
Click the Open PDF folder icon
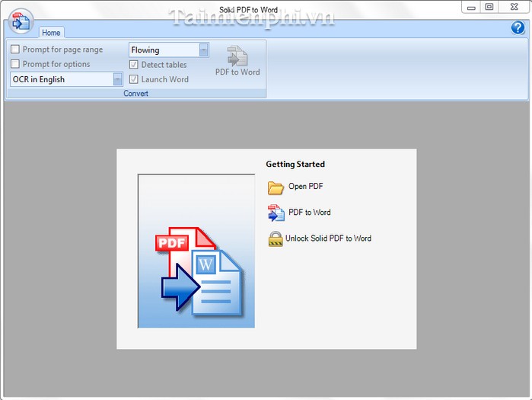(x=276, y=187)
